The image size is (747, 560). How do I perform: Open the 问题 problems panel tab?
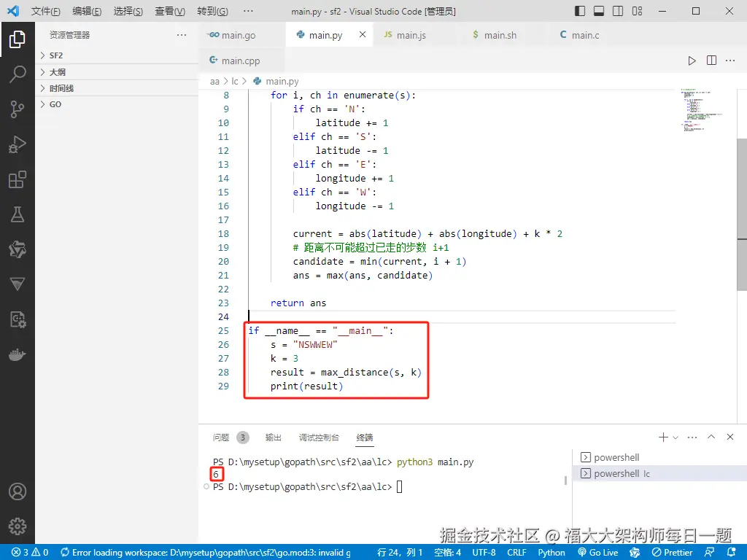[231, 437]
